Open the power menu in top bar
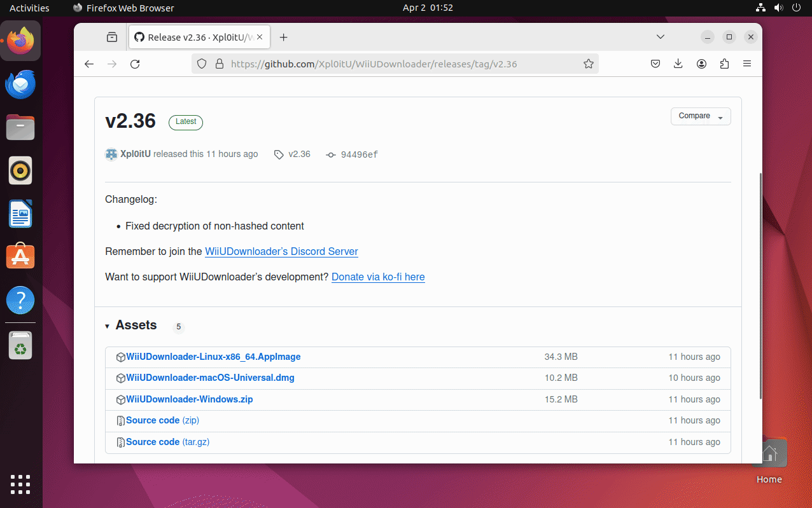Screen dimensions: 812x508 [x=795, y=8]
